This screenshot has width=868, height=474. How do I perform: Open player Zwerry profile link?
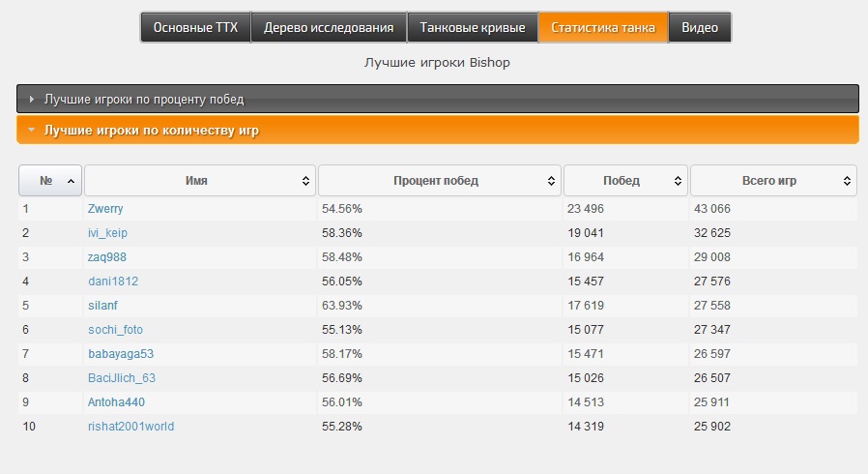pyautogui.click(x=105, y=209)
